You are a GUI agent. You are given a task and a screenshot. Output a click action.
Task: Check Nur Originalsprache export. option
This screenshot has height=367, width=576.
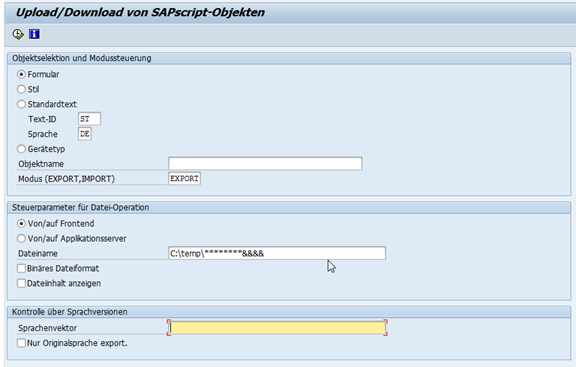pos(21,343)
